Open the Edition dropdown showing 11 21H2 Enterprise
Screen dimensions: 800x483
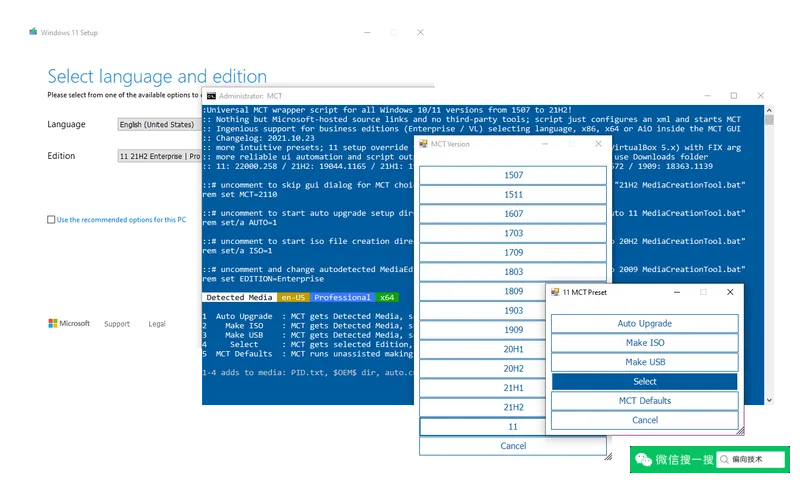tap(159, 156)
